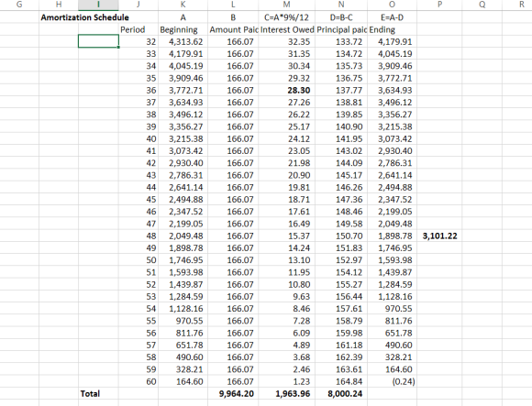Click the bold 3,101.22 value cell
This screenshot has height=406, width=532.
tap(439, 236)
